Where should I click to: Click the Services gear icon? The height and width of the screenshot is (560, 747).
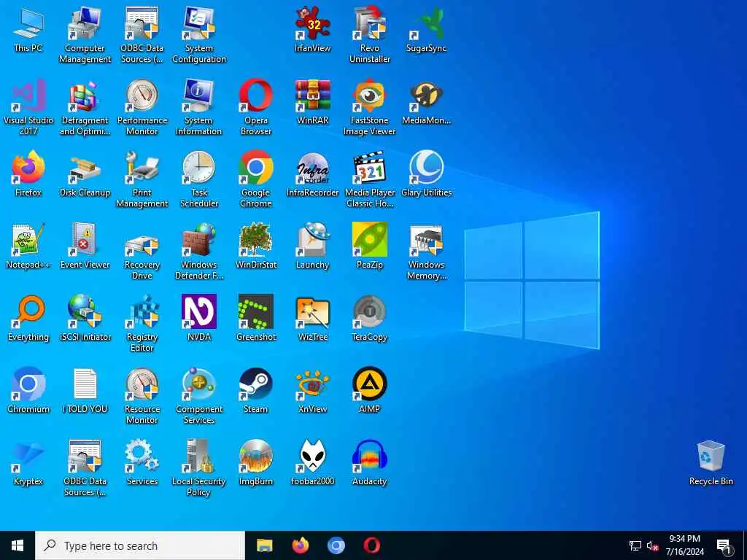point(142,462)
